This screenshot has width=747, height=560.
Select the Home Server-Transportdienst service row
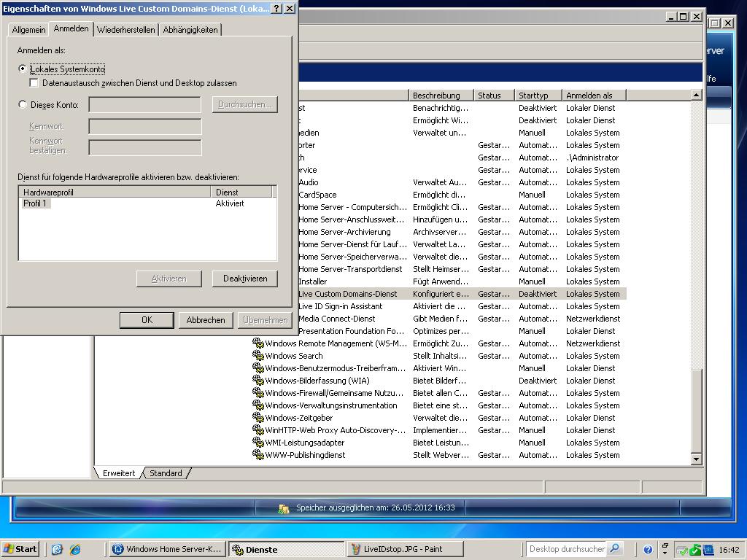pos(462,269)
